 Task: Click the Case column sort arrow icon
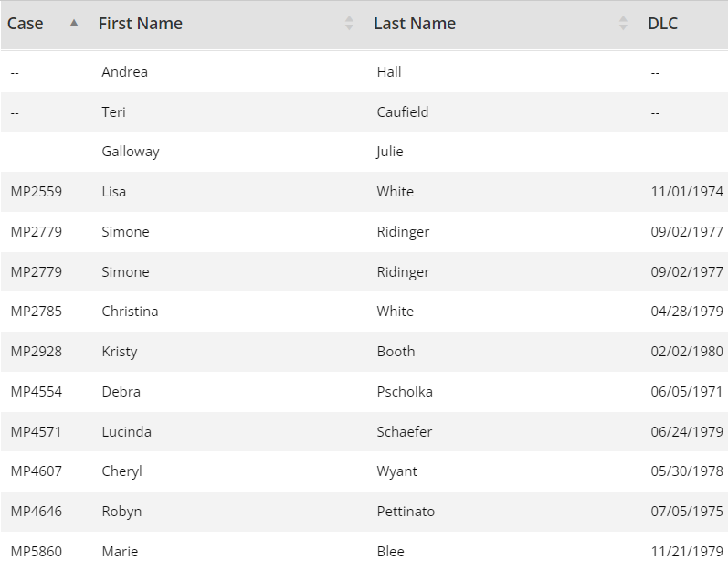click(74, 24)
